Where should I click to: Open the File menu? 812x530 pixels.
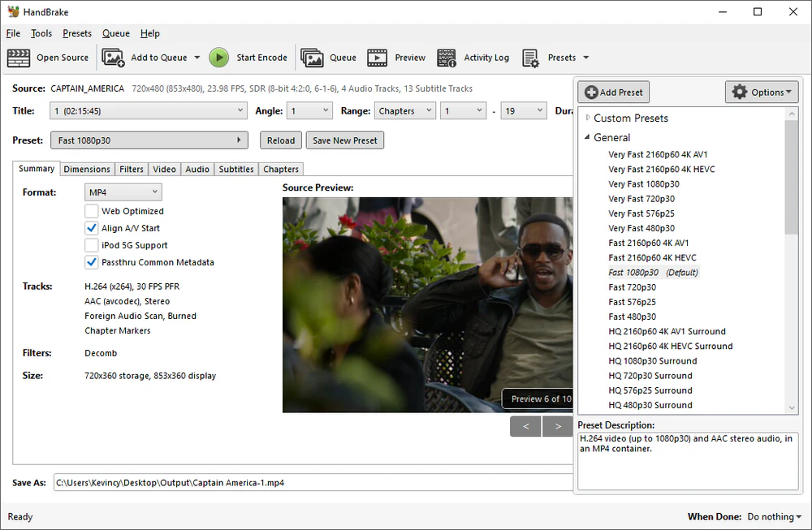tap(14, 33)
